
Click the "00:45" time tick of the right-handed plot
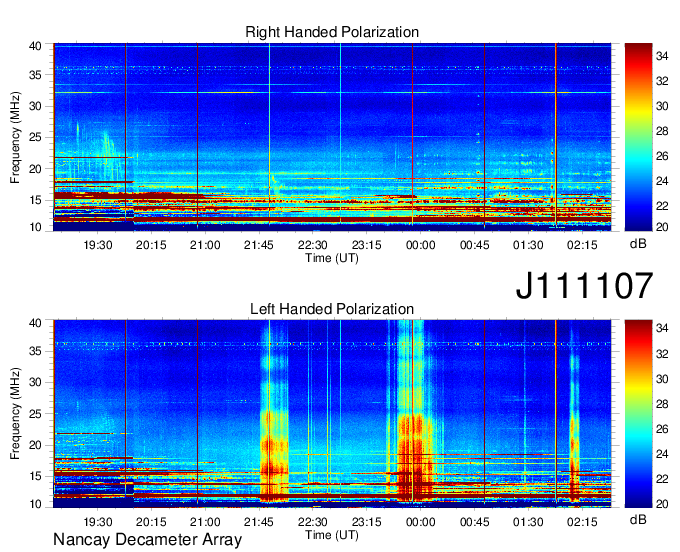click(x=474, y=245)
